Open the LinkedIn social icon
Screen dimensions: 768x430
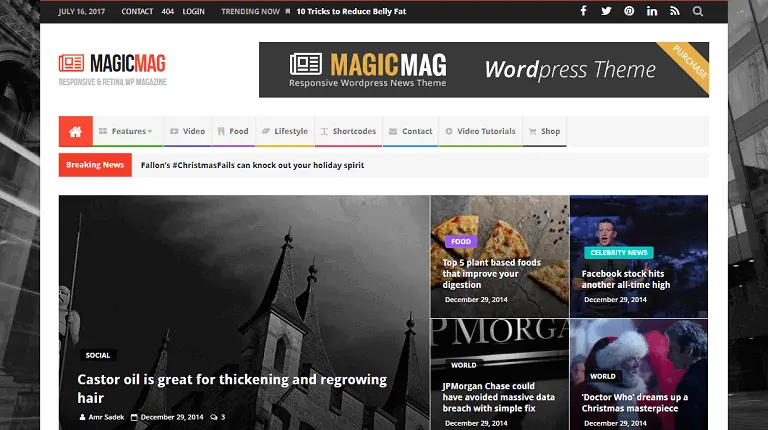point(651,11)
